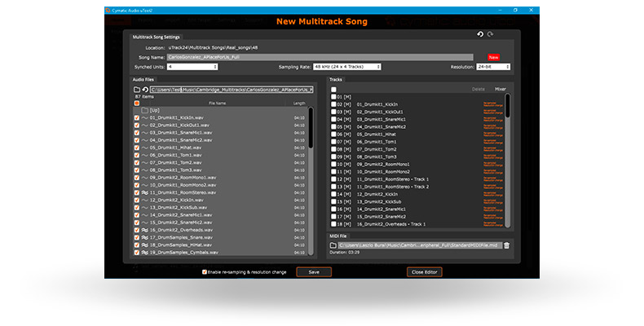Click the Tracks list scrollbar
The image size is (644, 326).
pyautogui.click(x=508, y=160)
